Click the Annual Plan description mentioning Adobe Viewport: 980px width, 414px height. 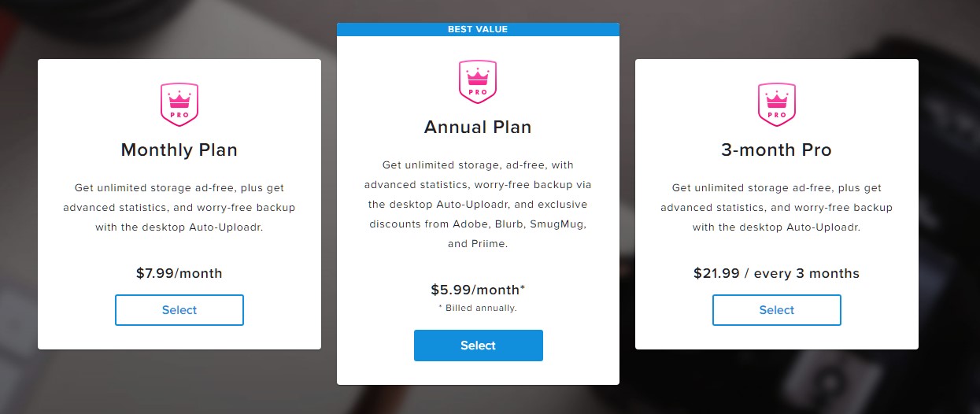[x=478, y=205]
